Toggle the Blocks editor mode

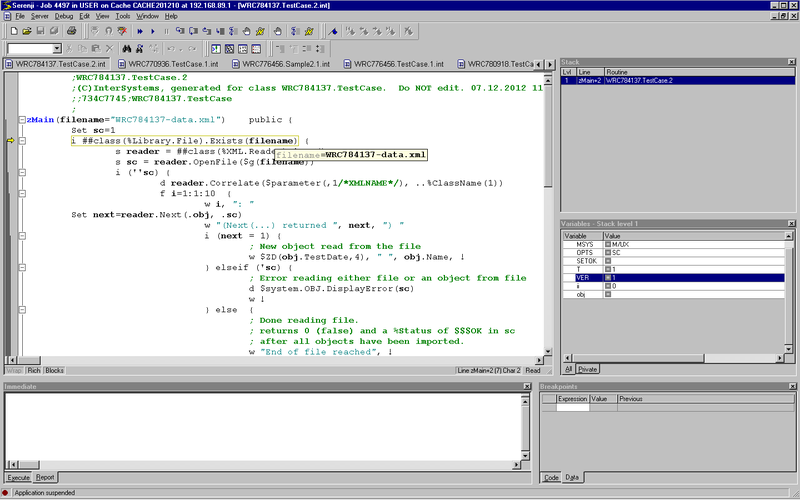[x=55, y=370]
